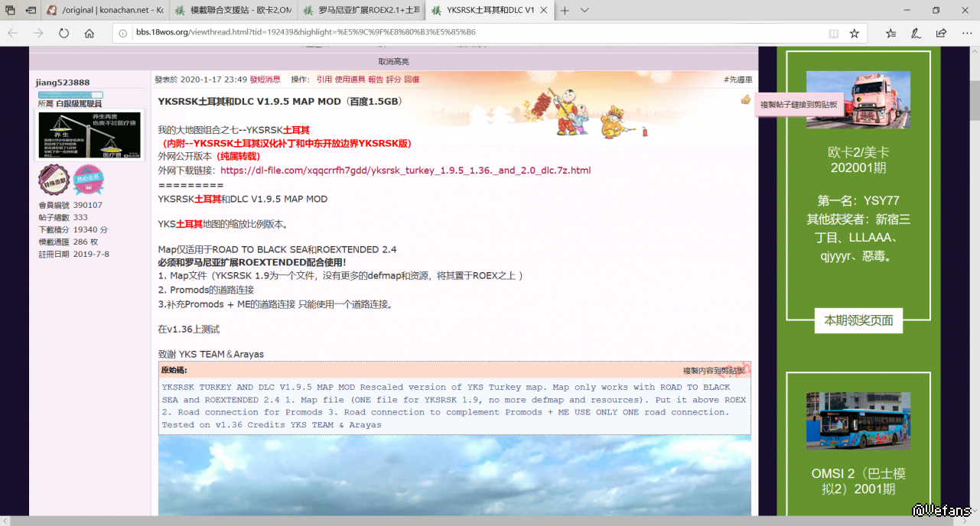
Task: Click the 模載通匯 286 枚 row
Action: 68,242
